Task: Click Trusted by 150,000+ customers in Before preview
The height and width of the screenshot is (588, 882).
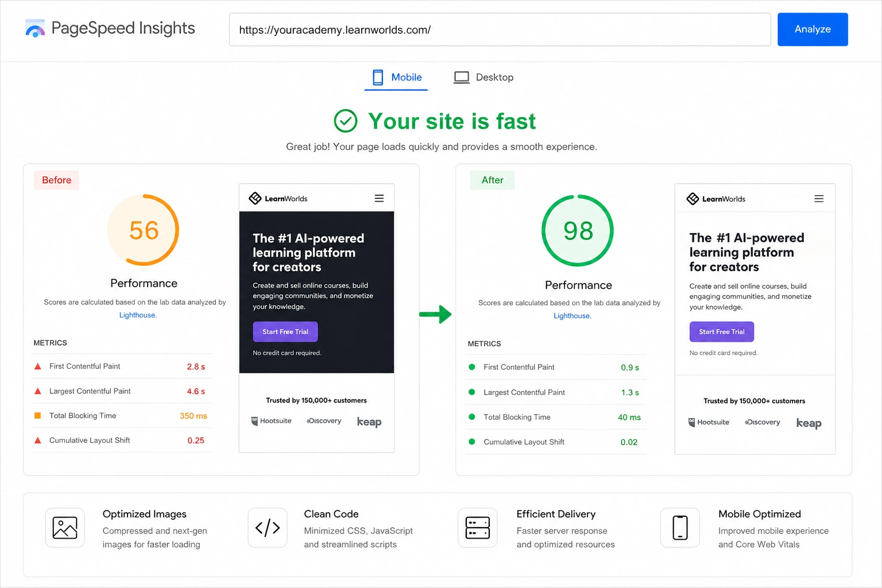Action: (316, 401)
